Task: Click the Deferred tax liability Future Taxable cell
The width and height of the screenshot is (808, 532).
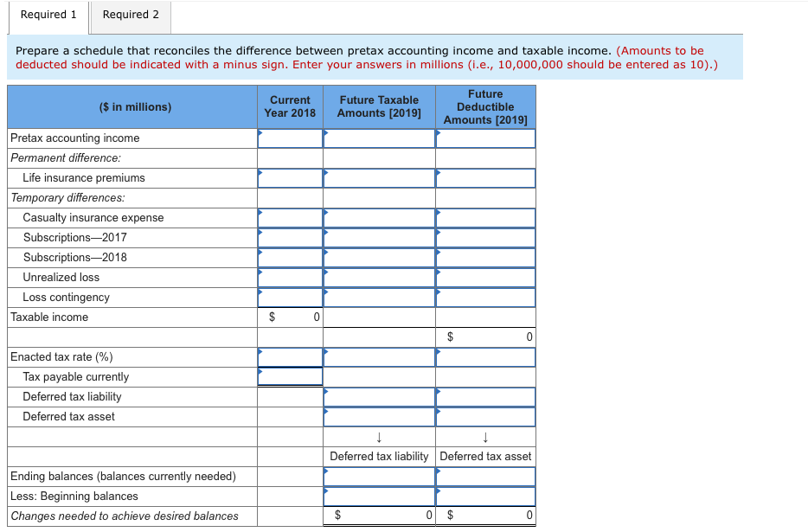Action: point(378,397)
